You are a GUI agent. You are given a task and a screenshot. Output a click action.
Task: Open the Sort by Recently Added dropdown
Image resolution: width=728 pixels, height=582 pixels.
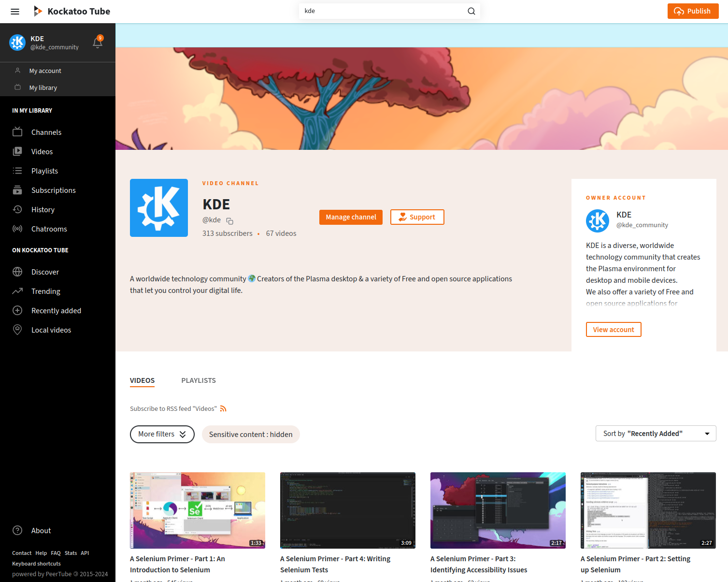656,434
